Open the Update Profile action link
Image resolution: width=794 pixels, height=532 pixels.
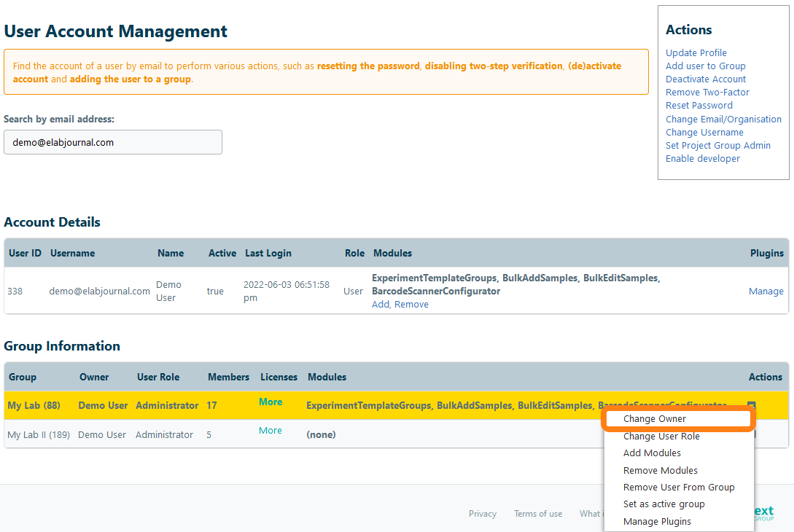pos(696,53)
